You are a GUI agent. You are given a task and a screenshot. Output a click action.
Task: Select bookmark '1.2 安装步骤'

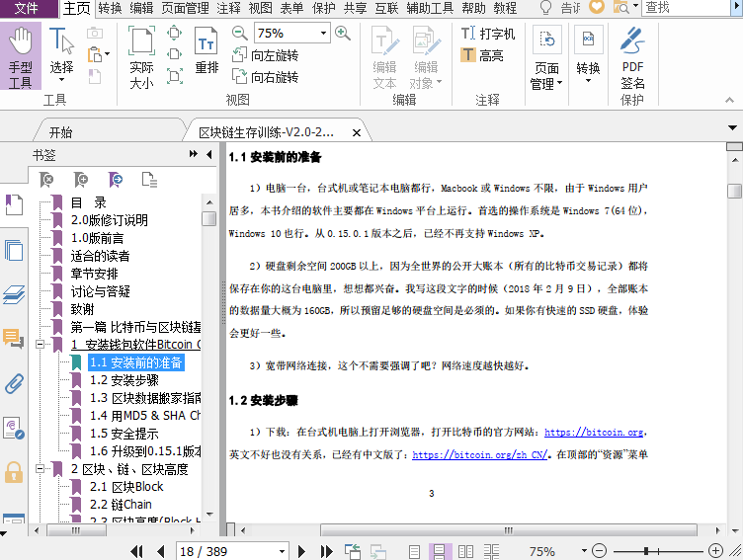tap(124, 380)
